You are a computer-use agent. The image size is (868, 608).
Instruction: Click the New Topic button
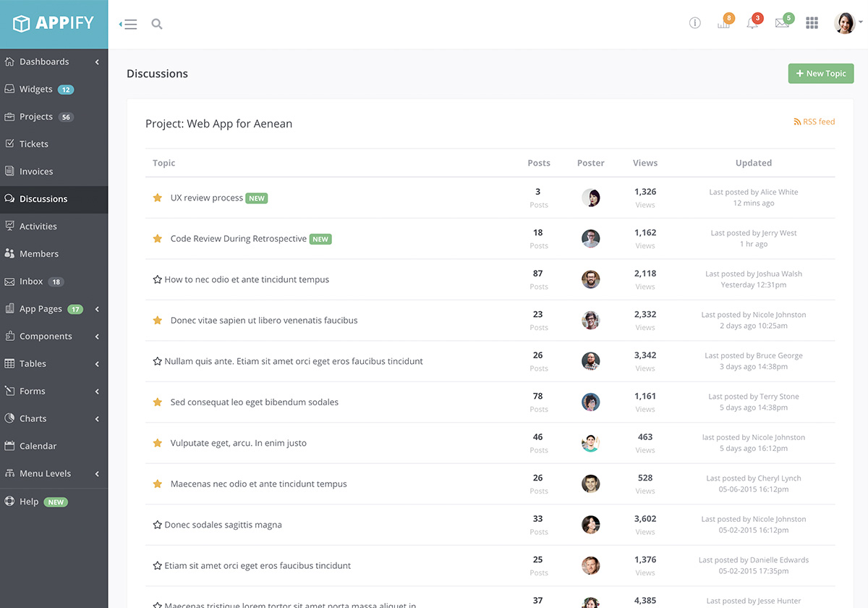820,73
